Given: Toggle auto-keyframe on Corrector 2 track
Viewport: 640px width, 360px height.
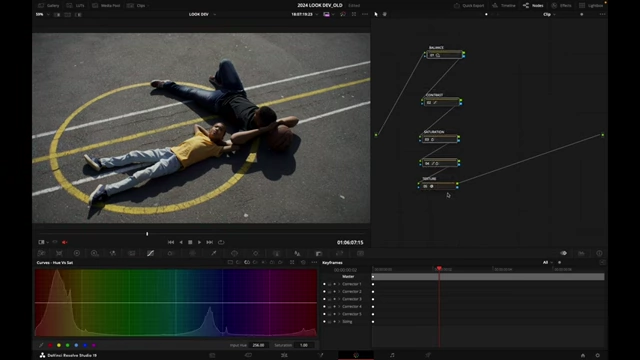Looking at the screenshot, I should click(334, 291).
